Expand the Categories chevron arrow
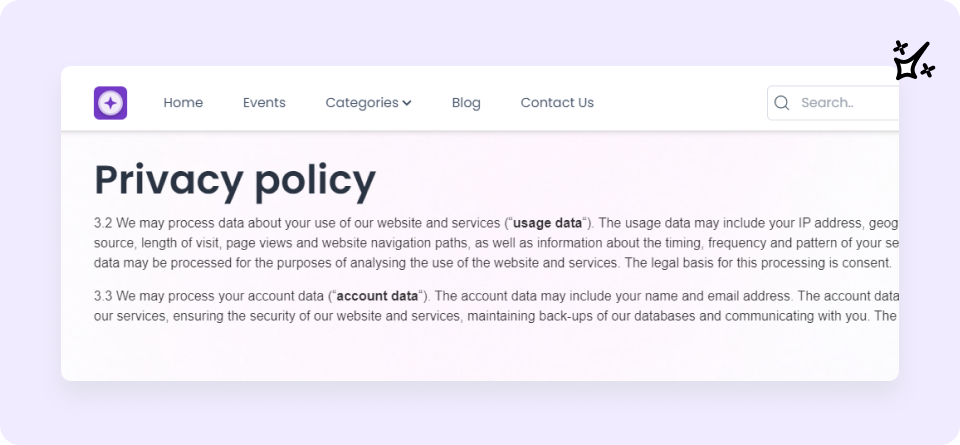The width and height of the screenshot is (960, 445). coord(407,103)
